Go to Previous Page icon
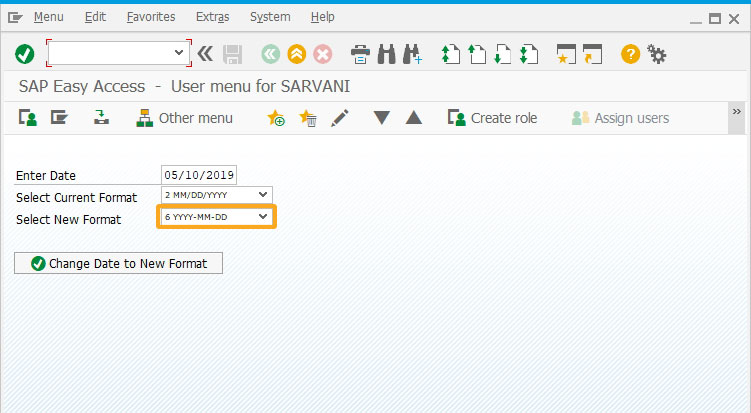 tap(477, 54)
